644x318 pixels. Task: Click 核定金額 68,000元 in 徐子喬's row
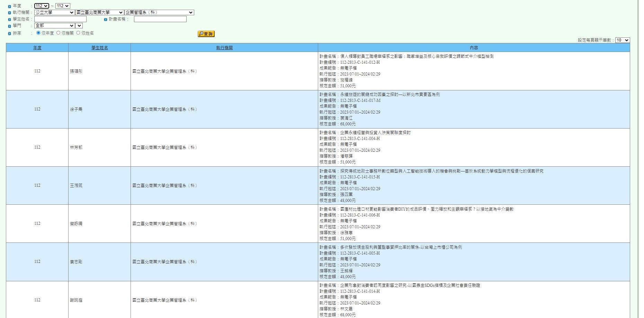coord(338,124)
